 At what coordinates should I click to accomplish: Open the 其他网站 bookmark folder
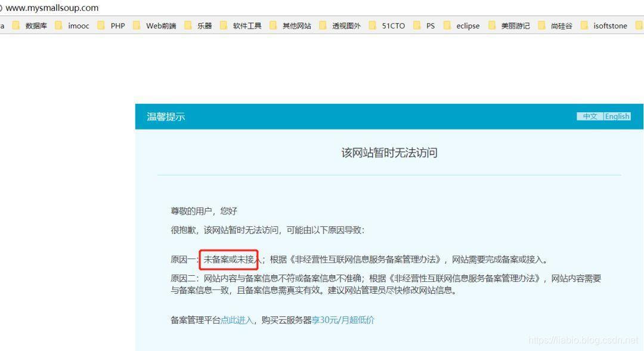pos(290,26)
